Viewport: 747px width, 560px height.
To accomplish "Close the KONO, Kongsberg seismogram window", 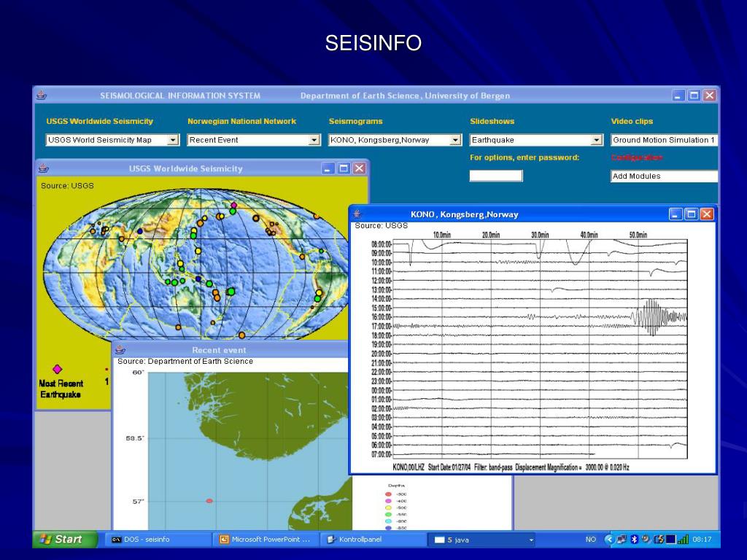I will (x=707, y=214).
